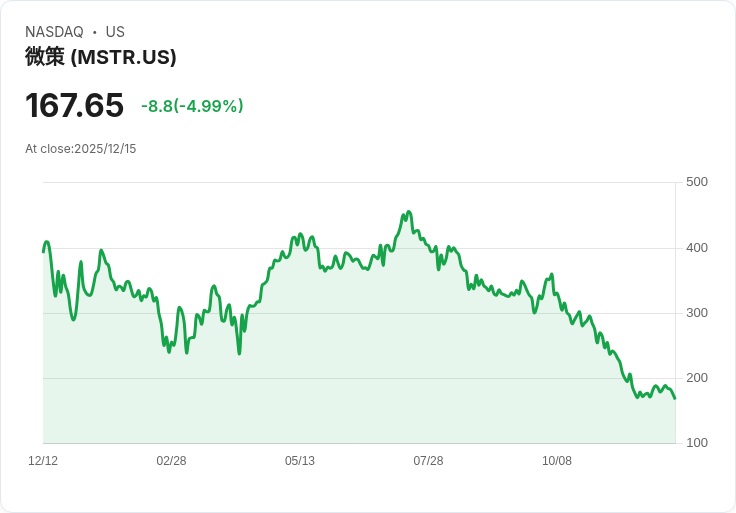Open the 微策 (MSTR.US) stock title
The width and height of the screenshot is (736, 513).
click(x=100, y=57)
